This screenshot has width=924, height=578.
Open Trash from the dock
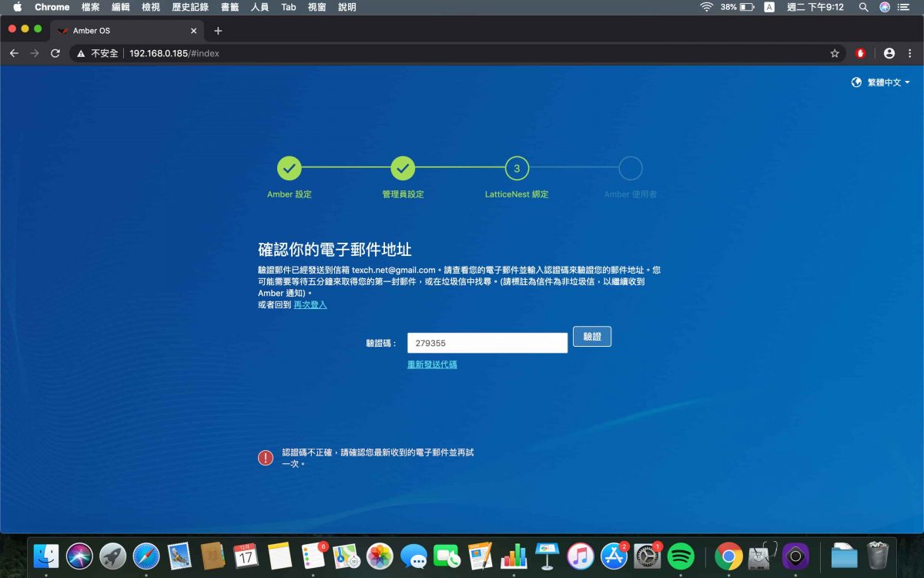878,556
